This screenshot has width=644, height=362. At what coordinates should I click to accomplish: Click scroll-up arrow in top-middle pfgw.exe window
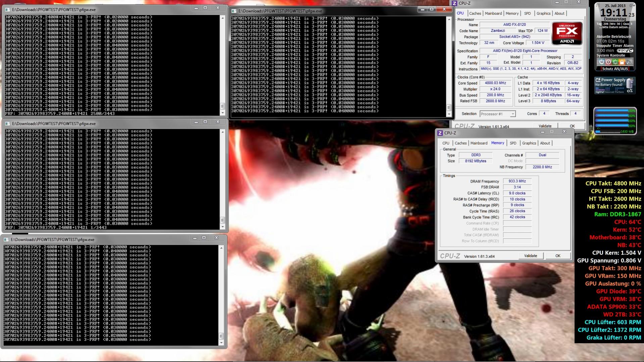coord(449,19)
